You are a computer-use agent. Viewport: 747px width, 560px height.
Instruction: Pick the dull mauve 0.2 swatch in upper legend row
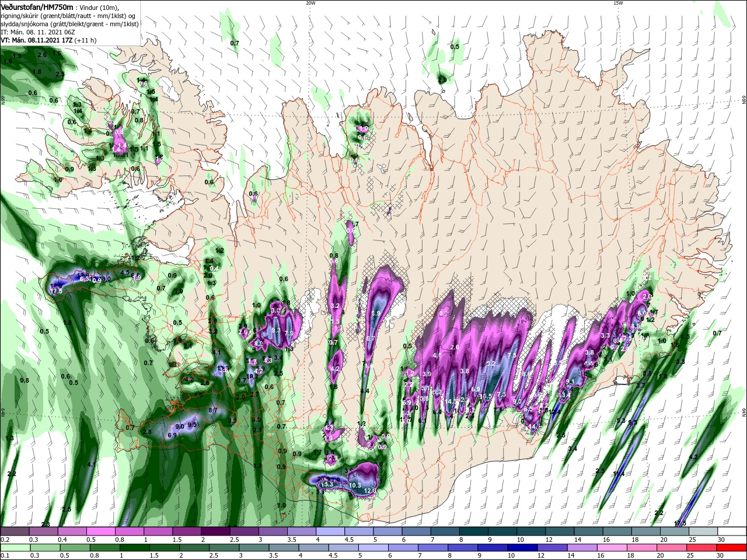click(x=15, y=532)
